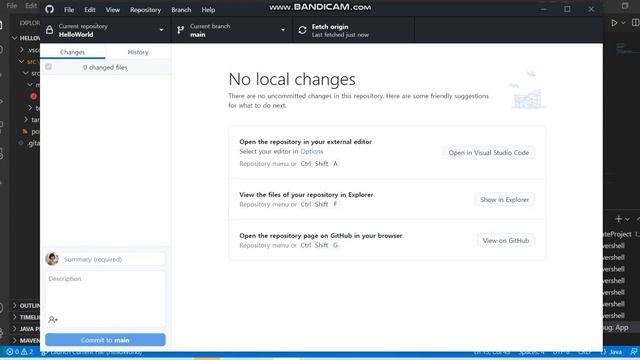Screen dimensions: 640x360
Task: Click the Fetch origin sync arrows icon
Action: [x=302, y=30]
